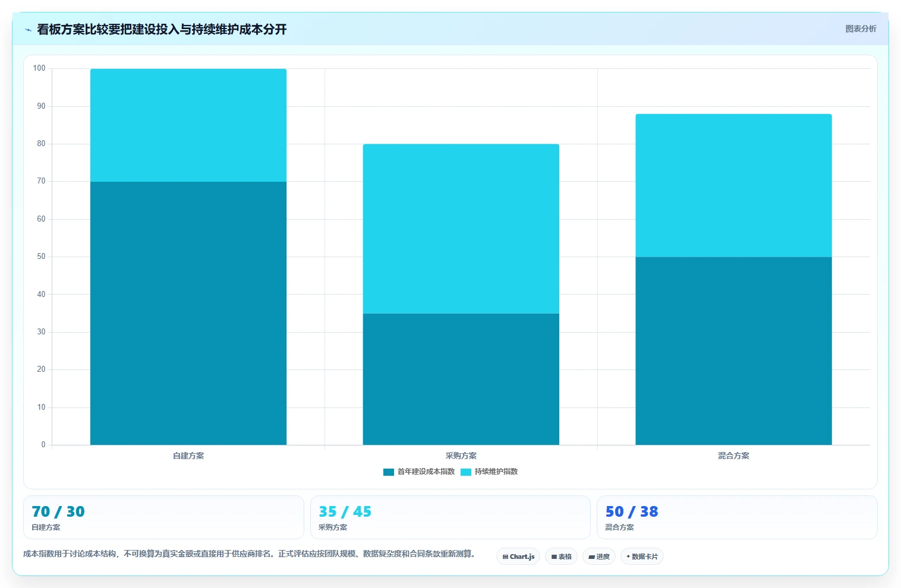Viewport: 901px width, 588px height.
Task: Click the y-axis tick label 90
Action: pyautogui.click(x=41, y=106)
